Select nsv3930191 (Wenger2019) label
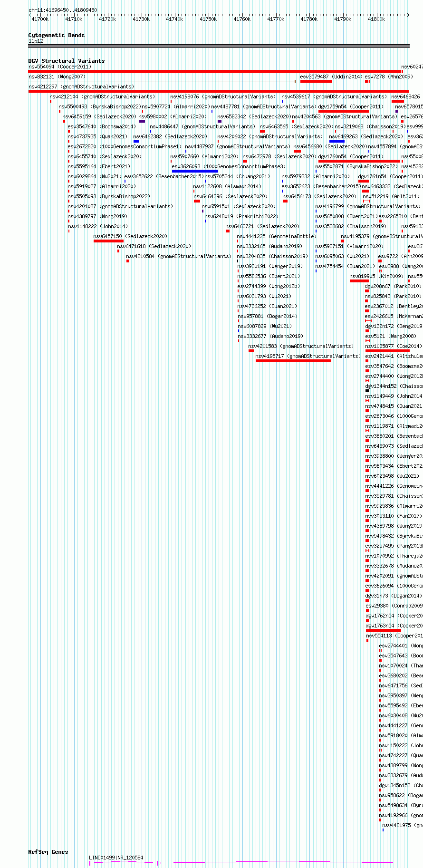The height and width of the screenshot is (868, 423). click(270, 267)
